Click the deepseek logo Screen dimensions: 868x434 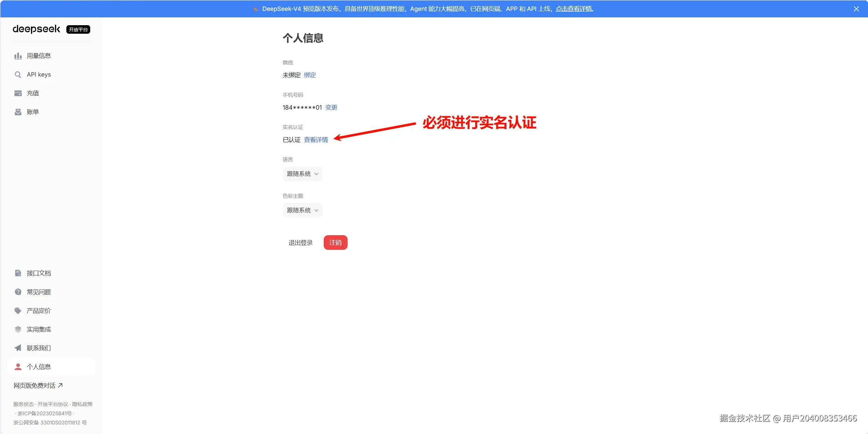pyautogui.click(x=36, y=29)
